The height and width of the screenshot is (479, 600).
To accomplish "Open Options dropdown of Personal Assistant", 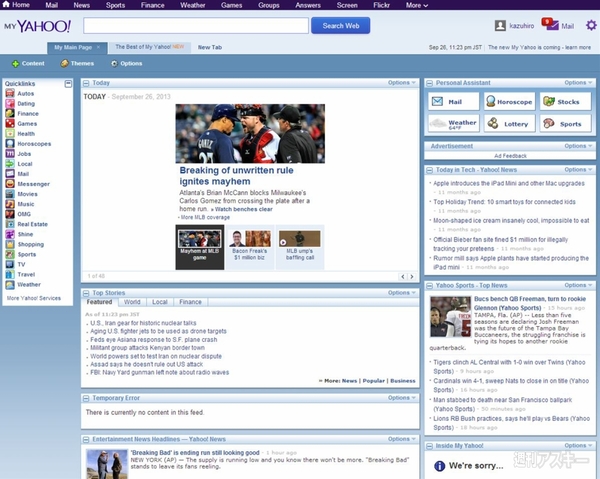I will 578,83.
